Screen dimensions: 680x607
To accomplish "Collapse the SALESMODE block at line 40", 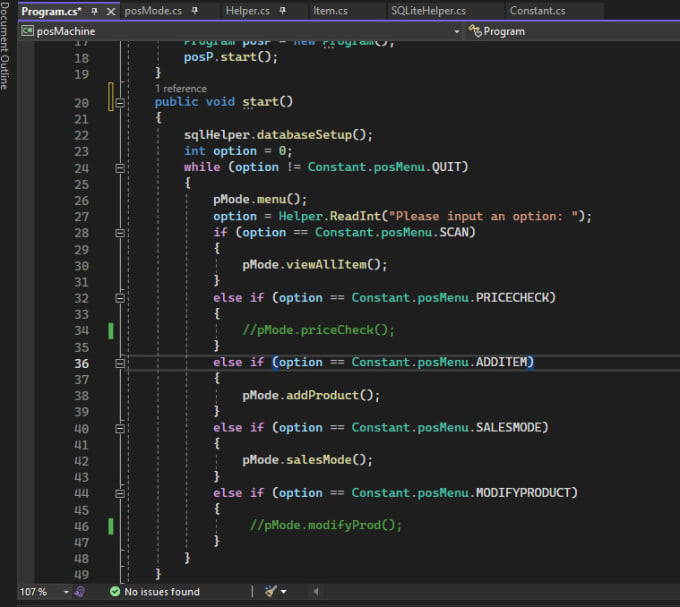I will coord(120,429).
